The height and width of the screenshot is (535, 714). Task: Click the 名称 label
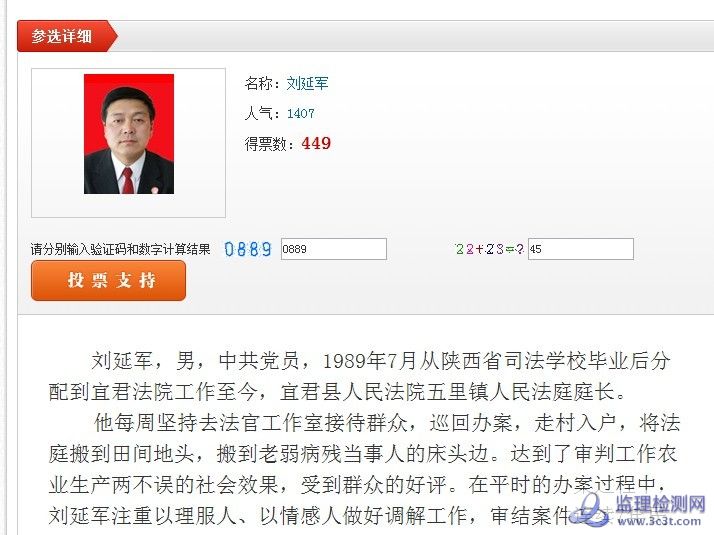[x=258, y=83]
